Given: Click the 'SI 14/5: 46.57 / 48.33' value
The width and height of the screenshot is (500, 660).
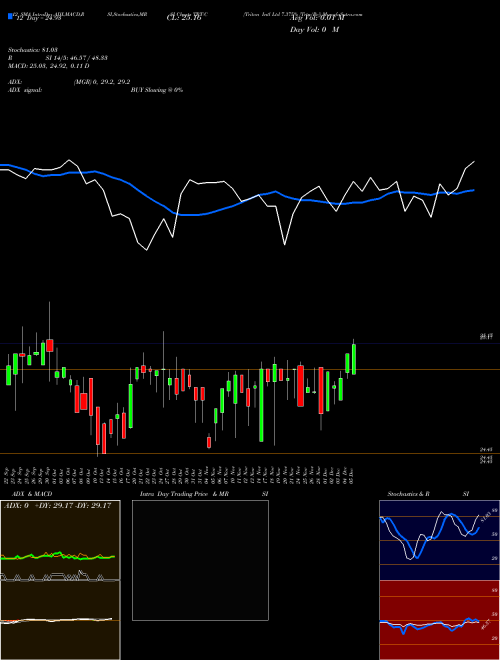Looking at the screenshot, I should 77,58.
